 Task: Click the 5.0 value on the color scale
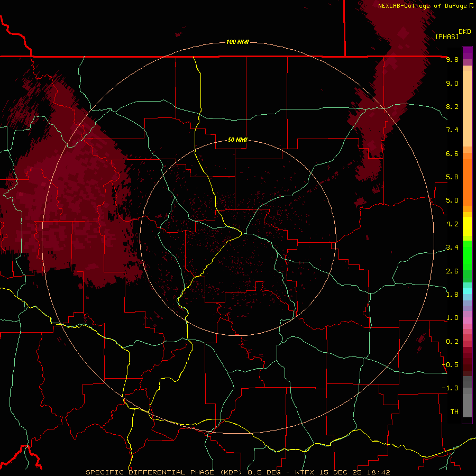coord(452,200)
